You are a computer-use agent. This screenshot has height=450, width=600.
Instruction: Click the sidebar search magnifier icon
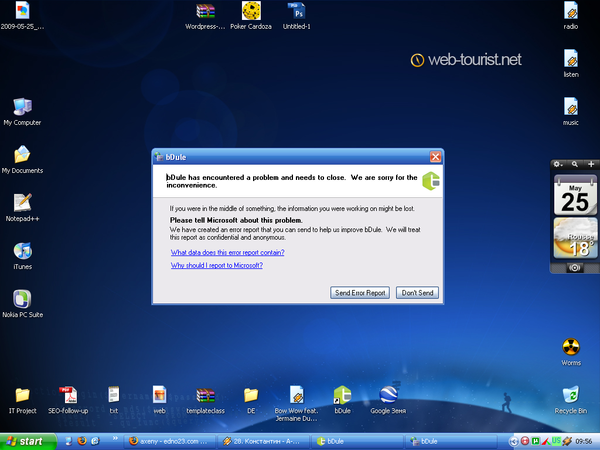point(575,164)
